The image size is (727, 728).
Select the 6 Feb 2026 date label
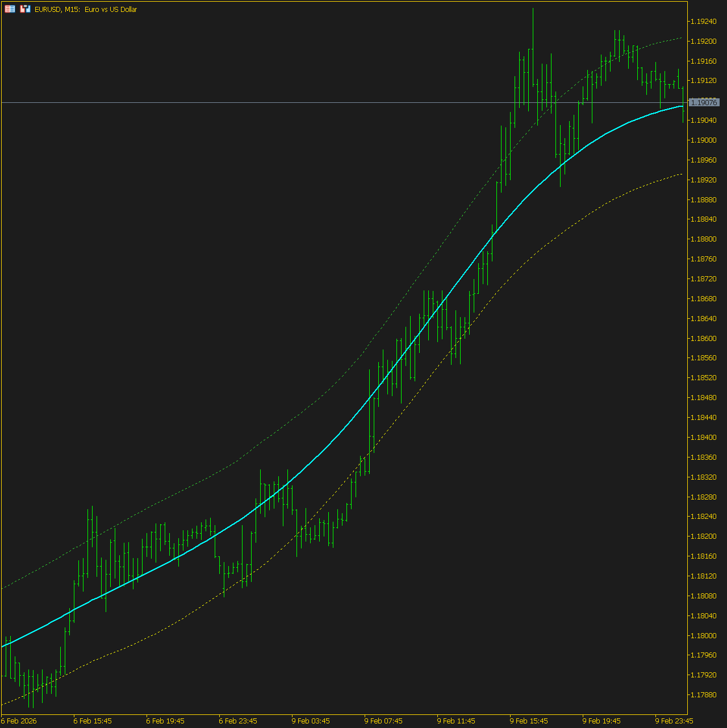pos(19,721)
